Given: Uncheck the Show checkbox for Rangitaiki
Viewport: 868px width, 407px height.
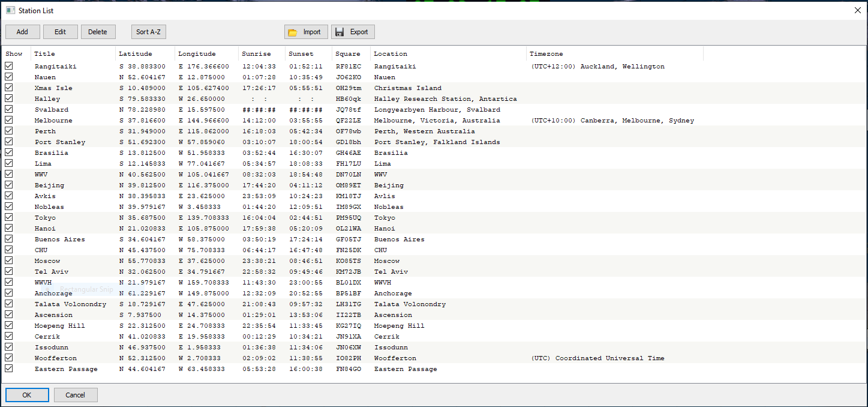Looking at the screenshot, I should click(x=9, y=67).
